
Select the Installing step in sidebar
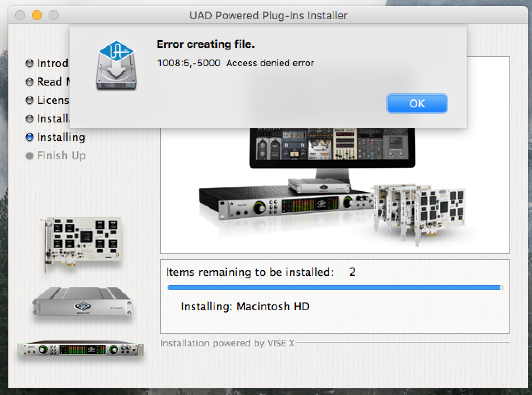point(61,137)
